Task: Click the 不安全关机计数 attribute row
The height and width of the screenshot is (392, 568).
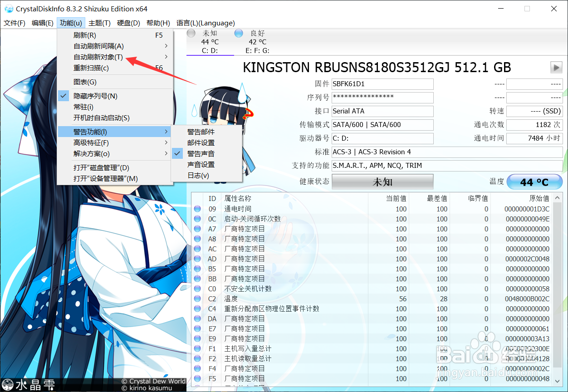Action: (x=372, y=289)
